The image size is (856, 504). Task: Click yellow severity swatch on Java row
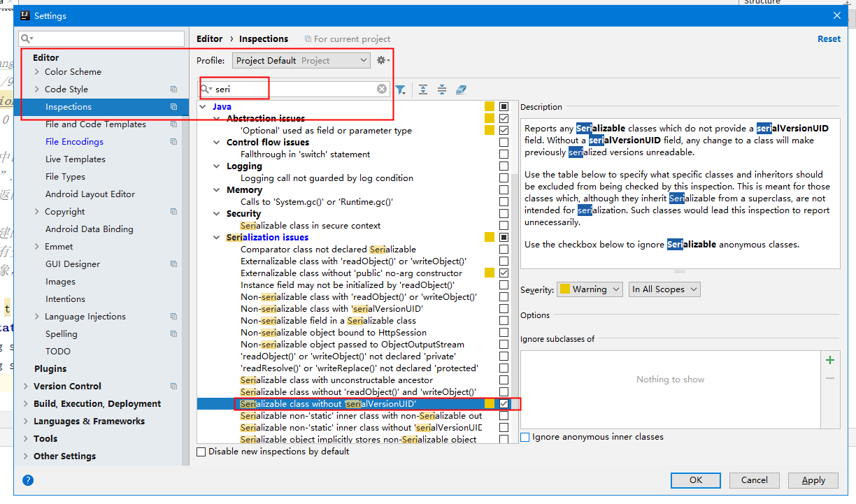(x=490, y=107)
